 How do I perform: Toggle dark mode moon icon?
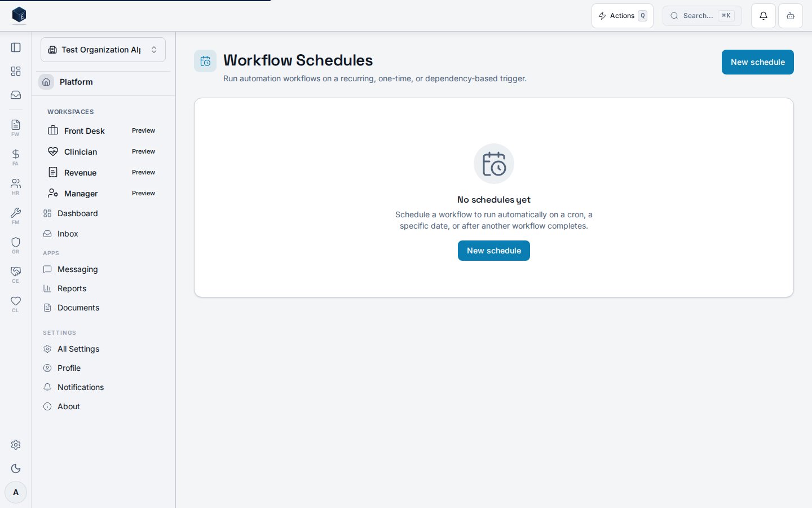(16, 468)
